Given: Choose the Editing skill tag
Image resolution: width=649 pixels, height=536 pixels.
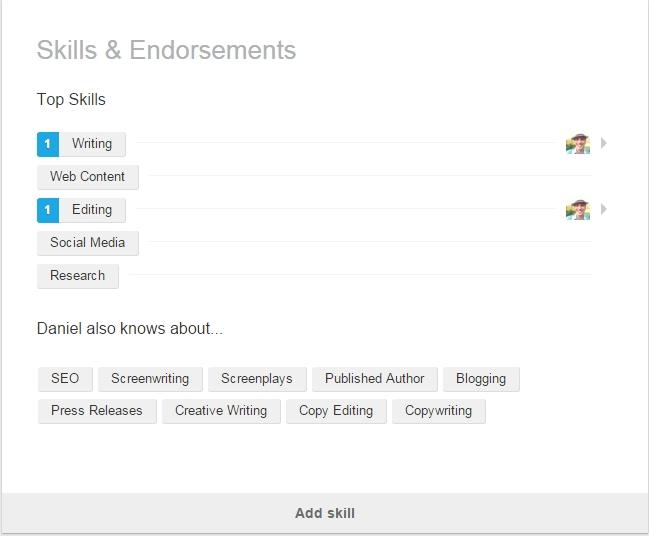Looking at the screenshot, I should (92, 210).
